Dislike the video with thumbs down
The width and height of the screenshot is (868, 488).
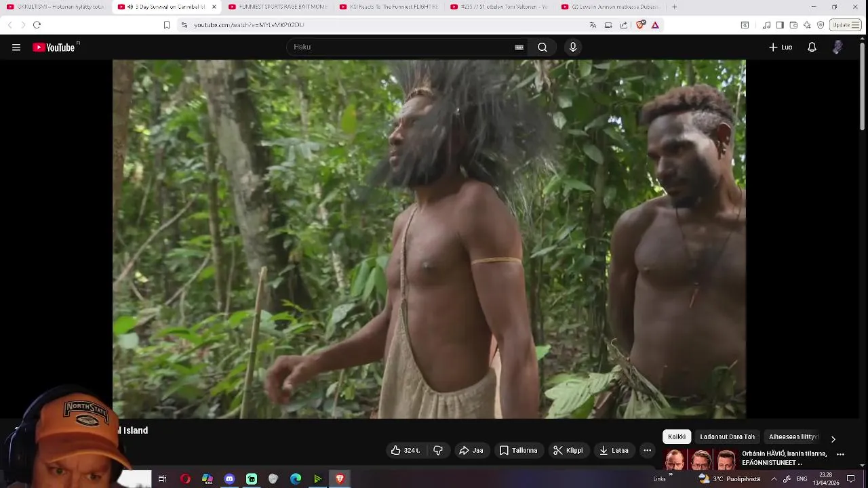click(438, 451)
